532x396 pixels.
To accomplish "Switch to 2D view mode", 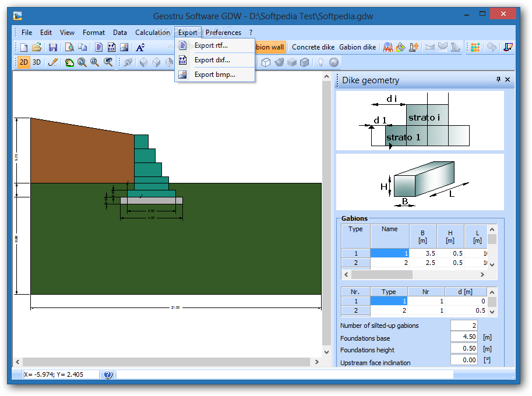I will pos(24,62).
